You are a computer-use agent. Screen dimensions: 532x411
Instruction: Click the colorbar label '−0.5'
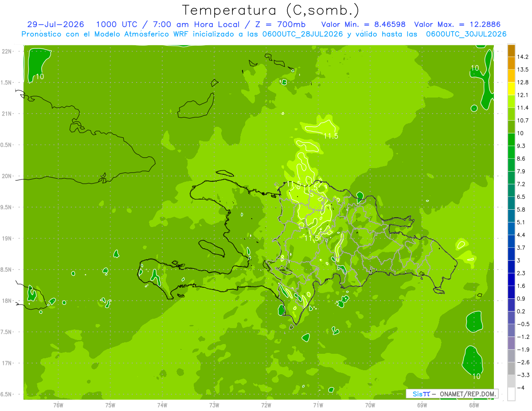(x=523, y=324)
